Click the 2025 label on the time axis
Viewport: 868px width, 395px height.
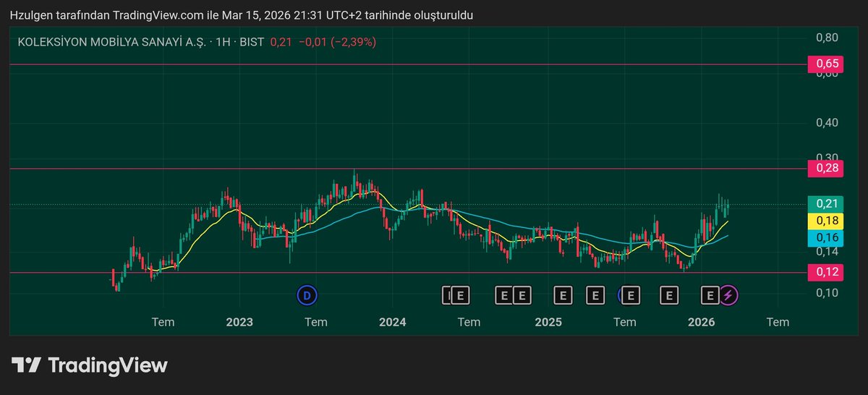[548, 322]
